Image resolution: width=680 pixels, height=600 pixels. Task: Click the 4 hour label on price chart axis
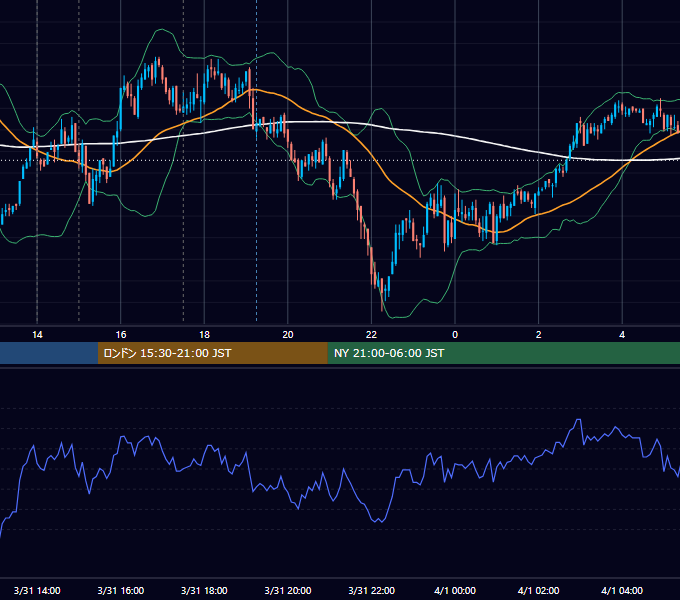click(x=622, y=335)
